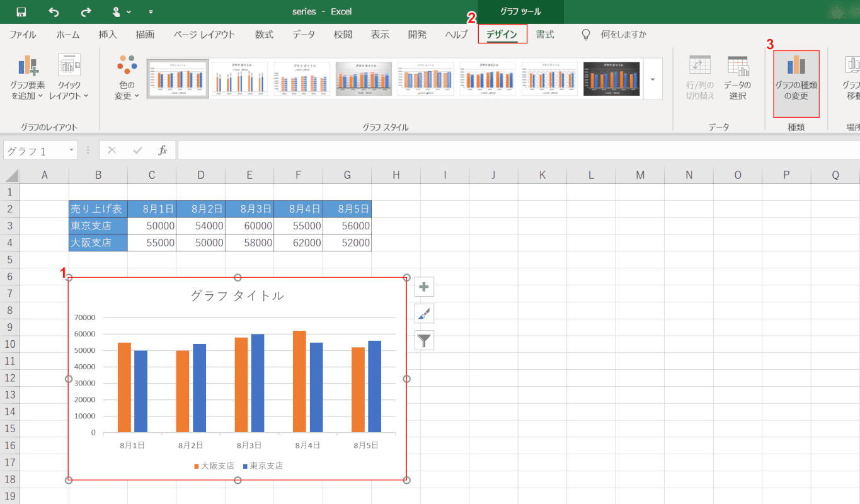Select the dark background chart style thumbnail
This screenshot has height=504, width=860.
tap(612, 79)
